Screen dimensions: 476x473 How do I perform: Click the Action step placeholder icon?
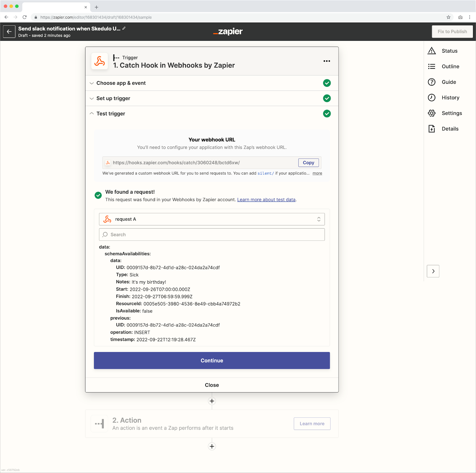point(99,424)
